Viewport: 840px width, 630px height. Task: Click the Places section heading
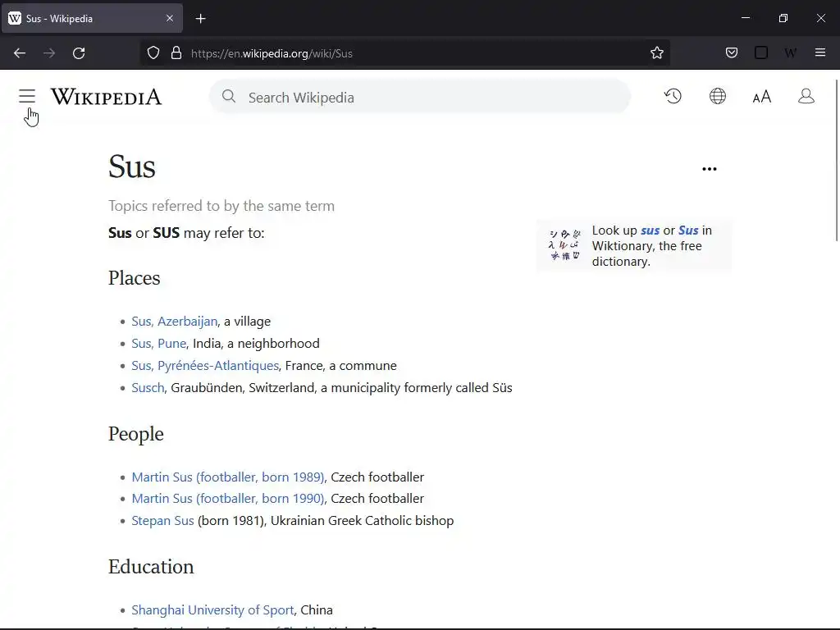[134, 278]
